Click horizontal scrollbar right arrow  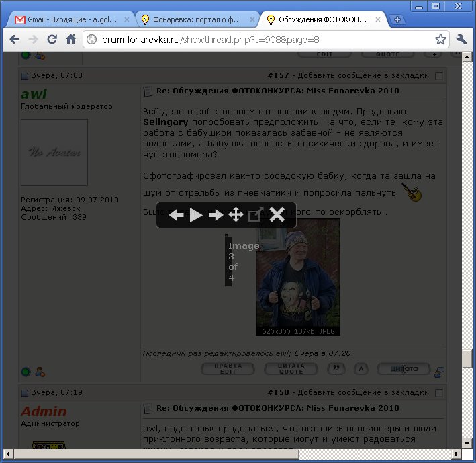coord(456,454)
